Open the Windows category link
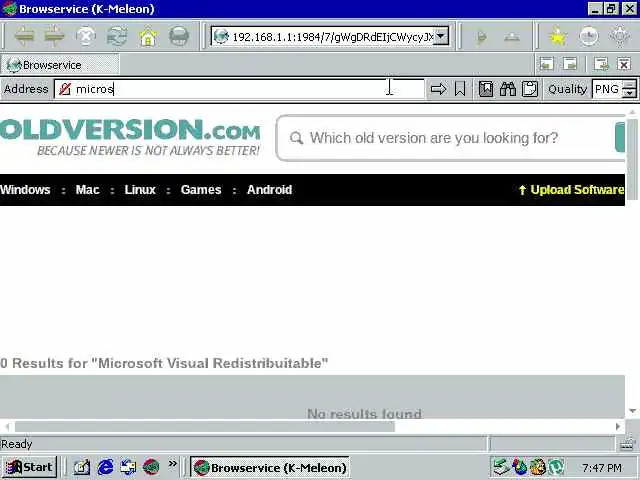Screen dimensions: 640x480 (x=25, y=190)
